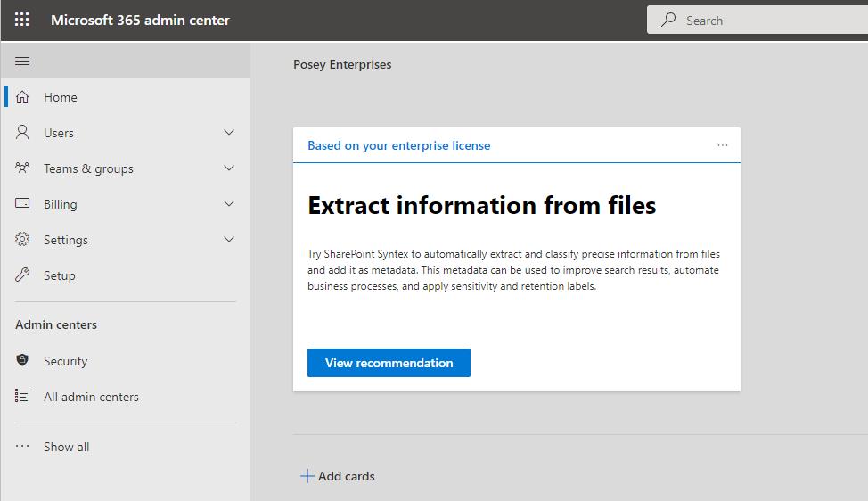
Task: Expand the Billing chevron
Action: pos(229,204)
